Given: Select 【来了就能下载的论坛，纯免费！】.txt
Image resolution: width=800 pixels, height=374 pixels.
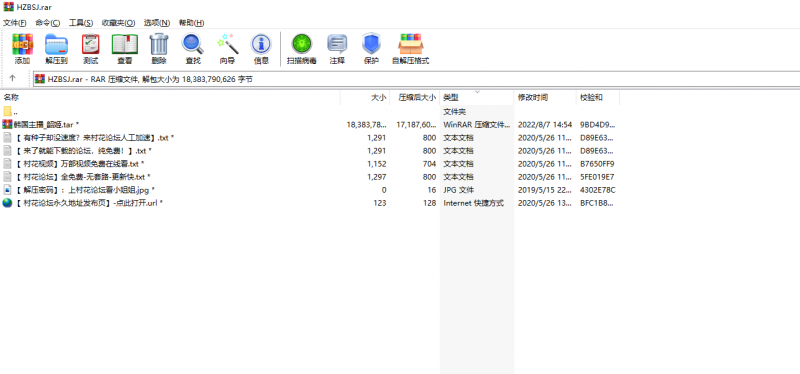Looking at the screenshot, I should pos(83,151).
